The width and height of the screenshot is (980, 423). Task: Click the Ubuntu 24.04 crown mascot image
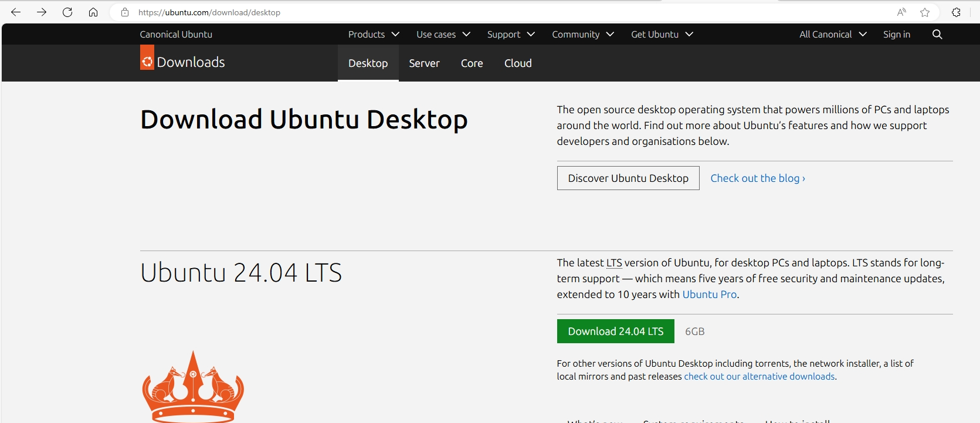click(193, 387)
